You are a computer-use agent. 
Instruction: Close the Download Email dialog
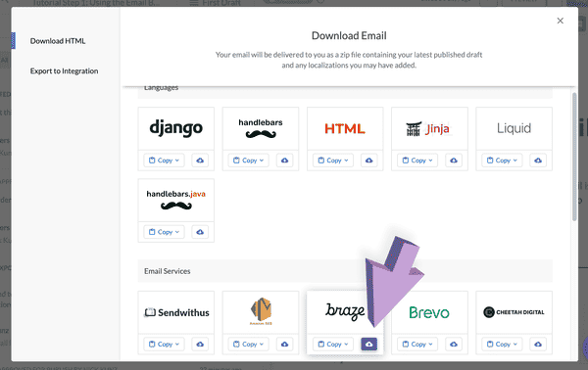pyautogui.click(x=560, y=21)
